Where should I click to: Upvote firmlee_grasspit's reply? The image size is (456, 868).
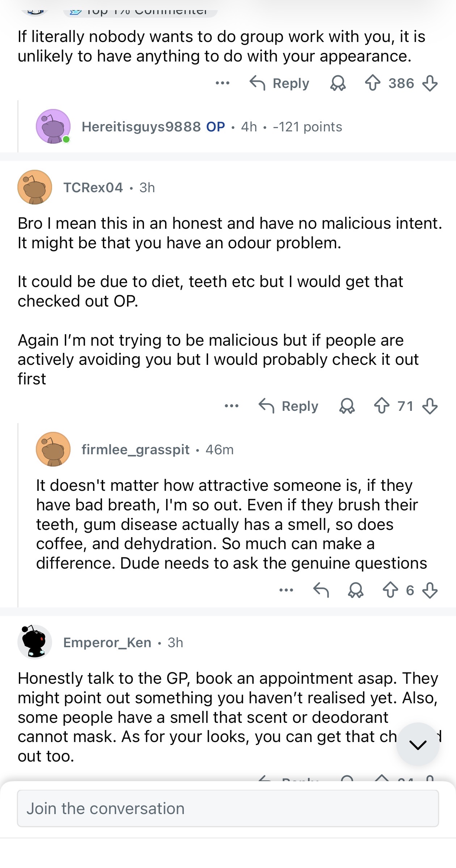click(x=390, y=590)
